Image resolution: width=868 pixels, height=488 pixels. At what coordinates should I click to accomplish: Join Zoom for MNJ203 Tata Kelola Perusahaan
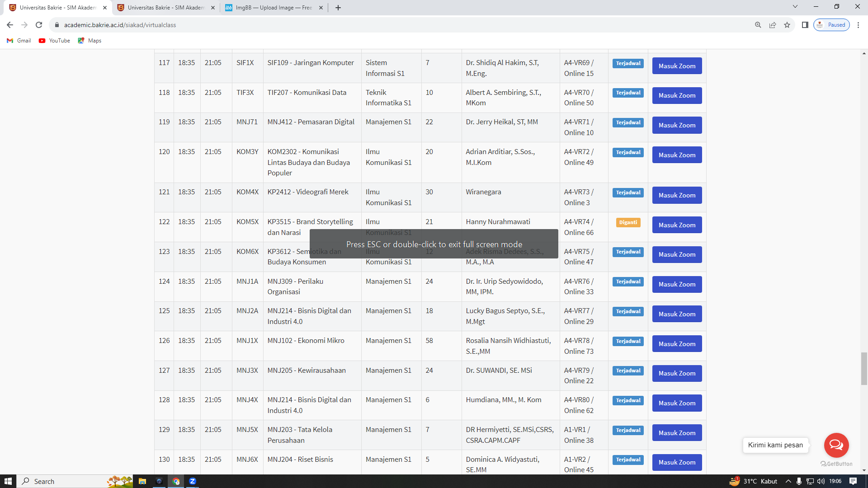pyautogui.click(x=677, y=433)
